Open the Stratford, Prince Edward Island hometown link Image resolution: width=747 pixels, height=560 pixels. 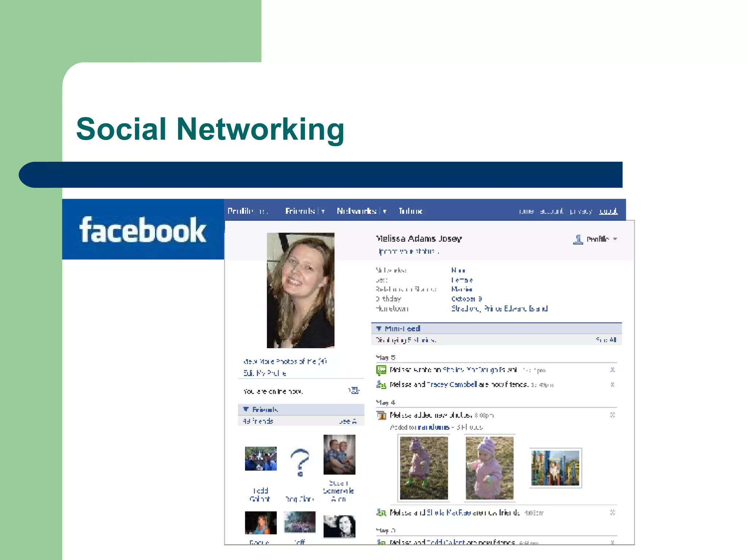point(499,308)
